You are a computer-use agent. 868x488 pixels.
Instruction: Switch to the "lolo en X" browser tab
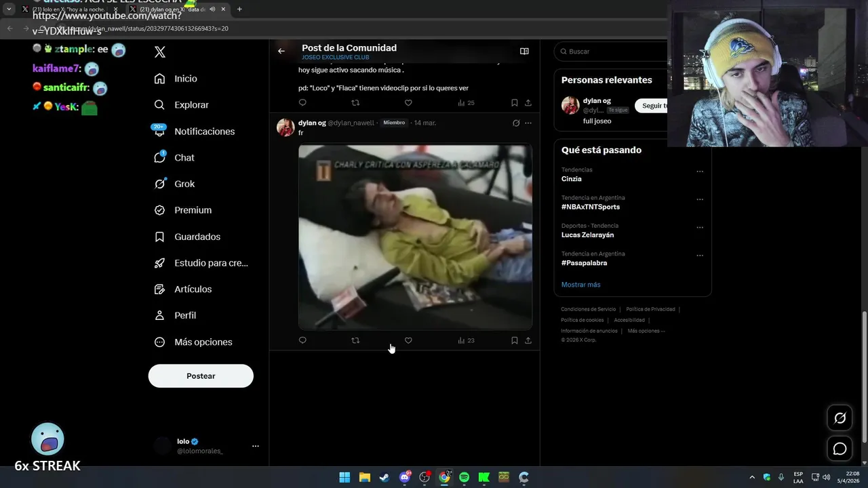[69, 9]
